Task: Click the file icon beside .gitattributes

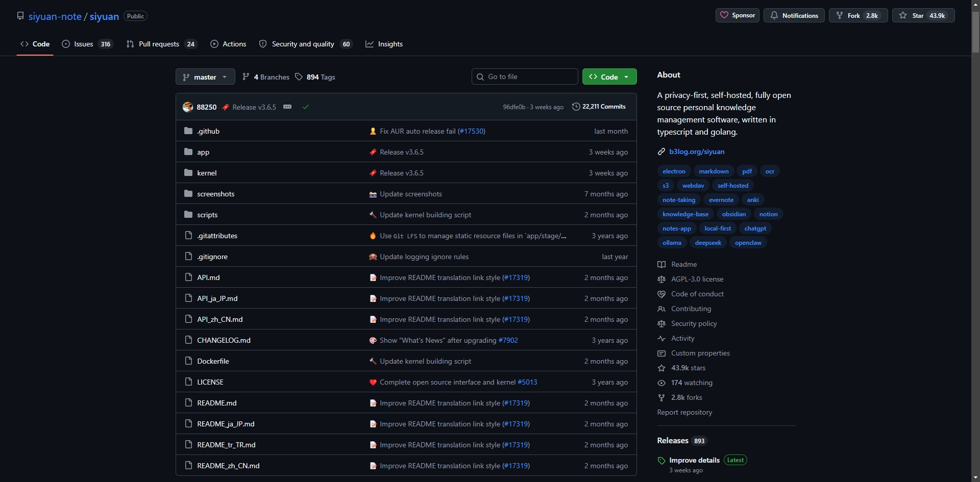Action: (x=188, y=236)
